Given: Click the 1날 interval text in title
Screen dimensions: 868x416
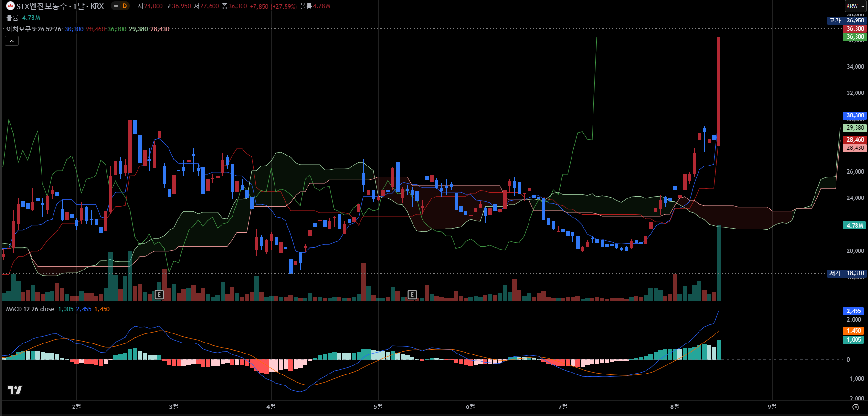Looking at the screenshot, I should coord(79,6).
